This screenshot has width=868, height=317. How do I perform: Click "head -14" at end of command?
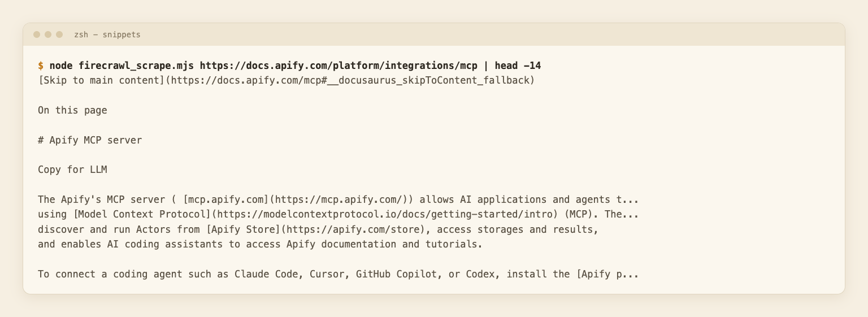click(x=518, y=66)
